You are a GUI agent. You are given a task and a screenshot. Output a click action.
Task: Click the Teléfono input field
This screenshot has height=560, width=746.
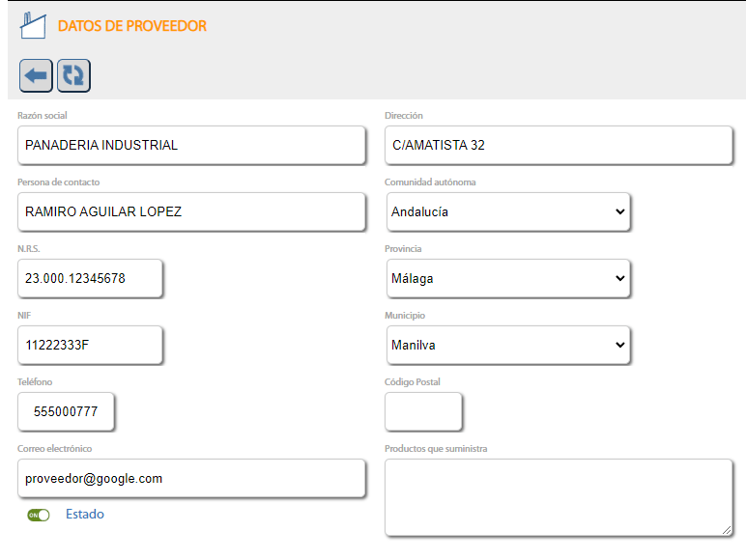[66, 411]
